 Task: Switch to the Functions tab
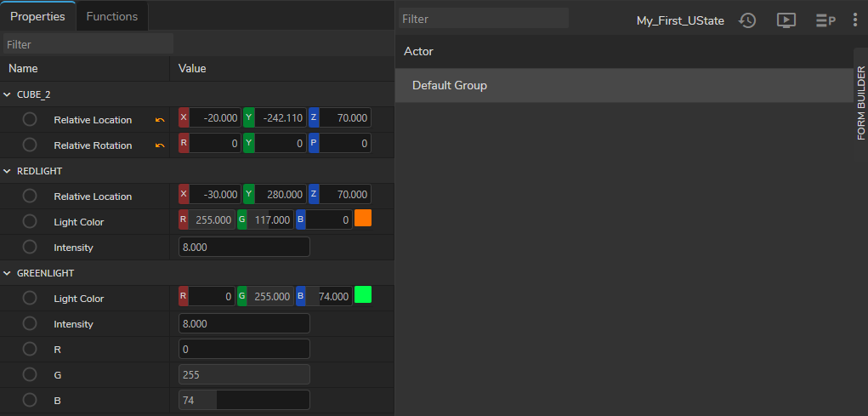tap(113, 16)
